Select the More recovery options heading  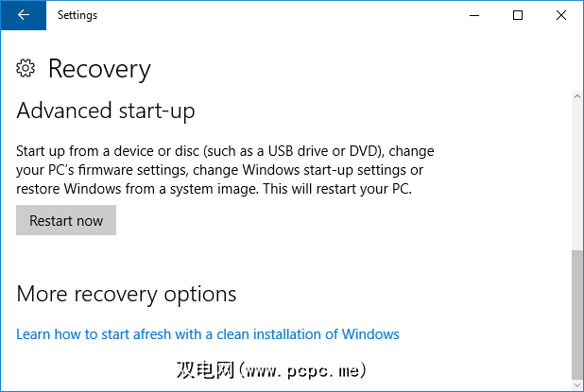coord(127,293)
